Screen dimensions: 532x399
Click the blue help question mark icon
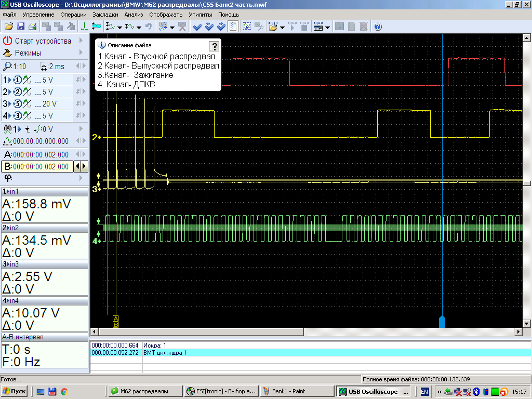(x=378, y=26)
